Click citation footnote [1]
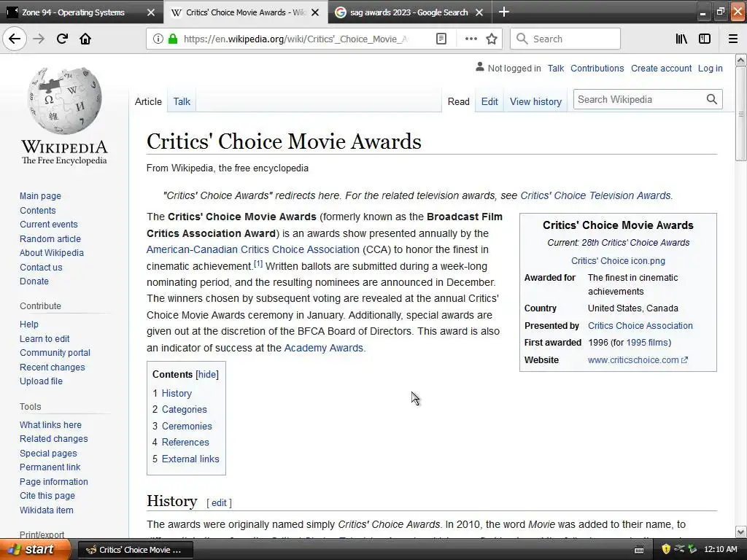Viewport: 747px width, 560px height. pyautogui.click(x=258, y=263)
